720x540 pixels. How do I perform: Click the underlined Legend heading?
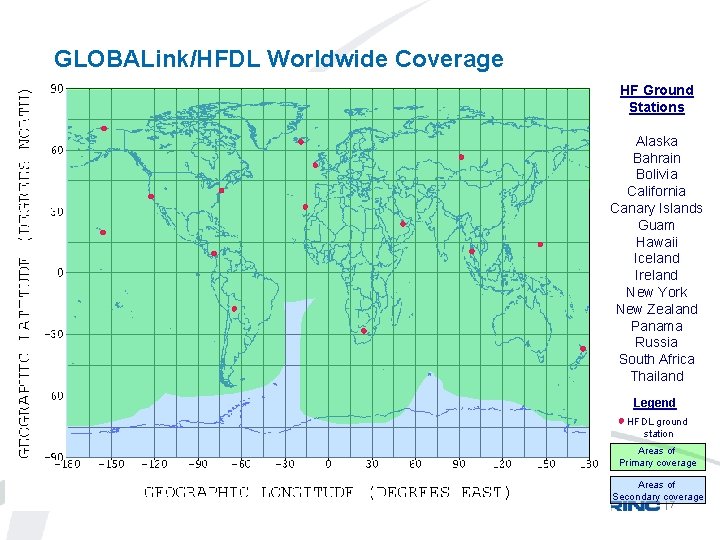pyautogui.click(x=654, y=403)
